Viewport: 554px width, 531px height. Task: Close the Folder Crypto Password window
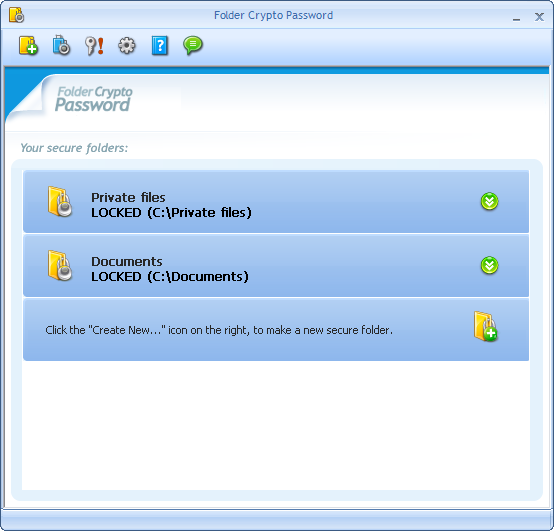tap(539, 17)
